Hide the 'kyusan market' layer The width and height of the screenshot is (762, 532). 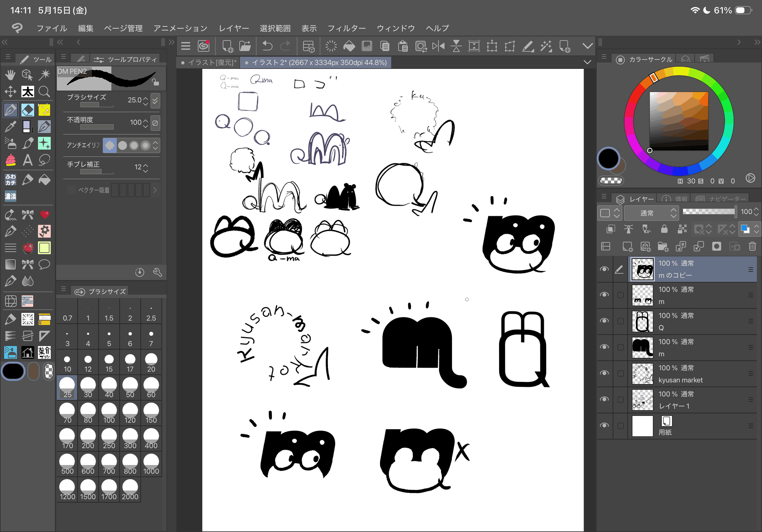pos(604,373)
